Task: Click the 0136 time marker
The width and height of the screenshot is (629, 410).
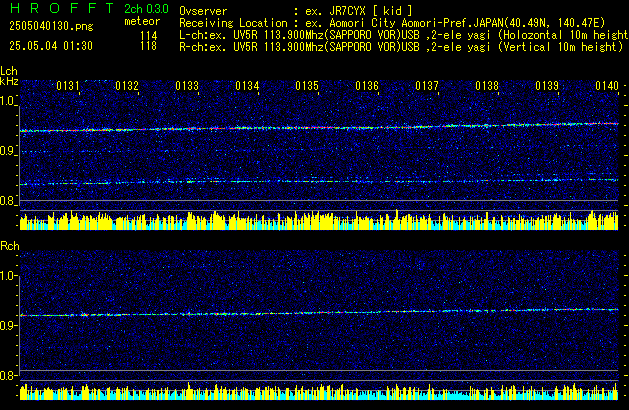Action: (x=367, y=86)
